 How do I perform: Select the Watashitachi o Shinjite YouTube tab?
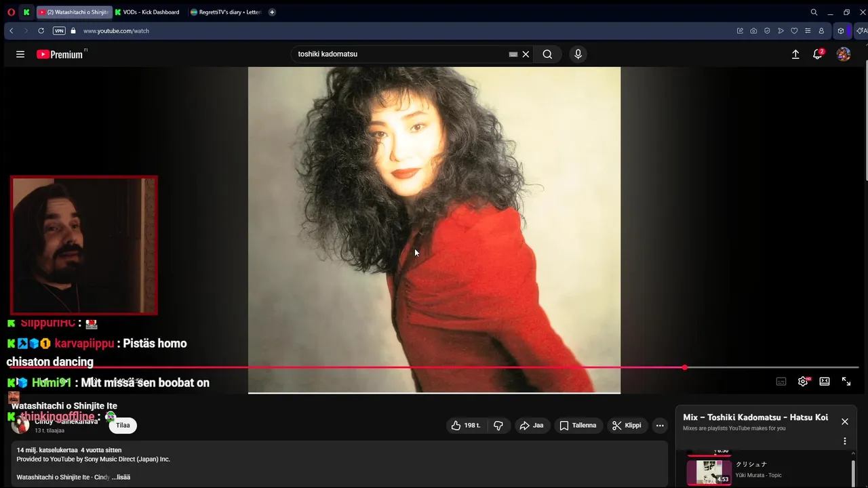pyautogui.click(x=74, y=12)
